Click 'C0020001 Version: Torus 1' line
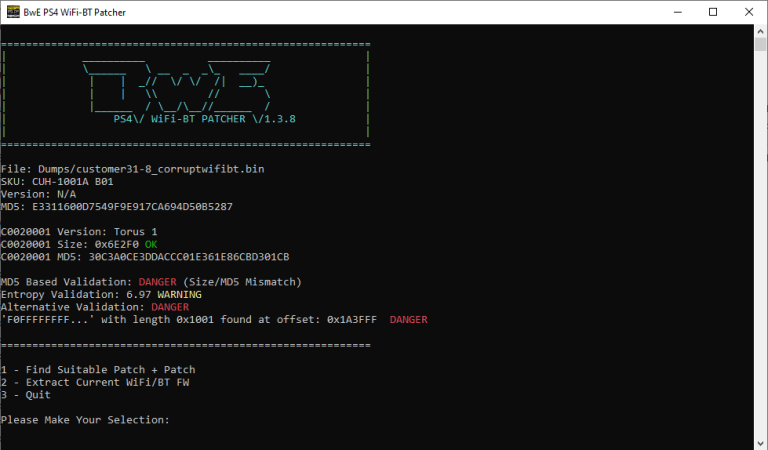This screenshot has width=768, height=450. pos(79,232)
